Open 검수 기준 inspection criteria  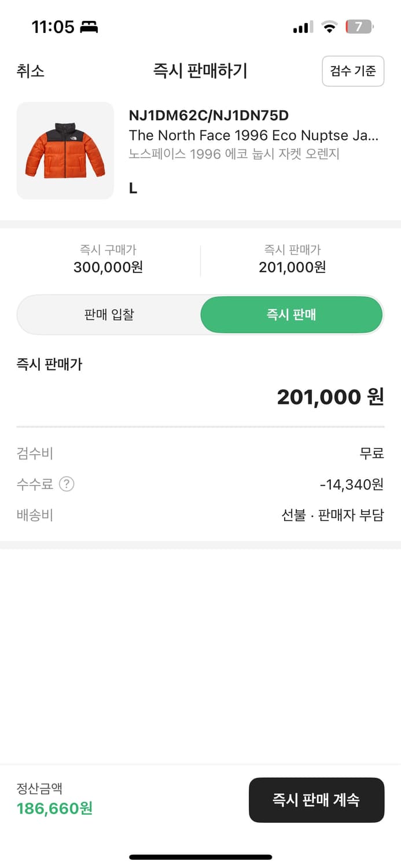pos(353,71)
